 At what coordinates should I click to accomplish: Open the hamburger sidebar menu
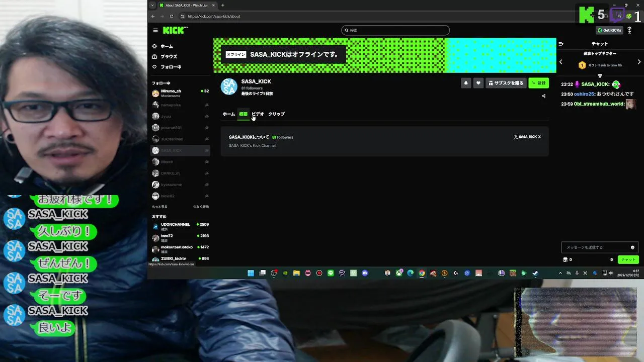tap(155, 30)
